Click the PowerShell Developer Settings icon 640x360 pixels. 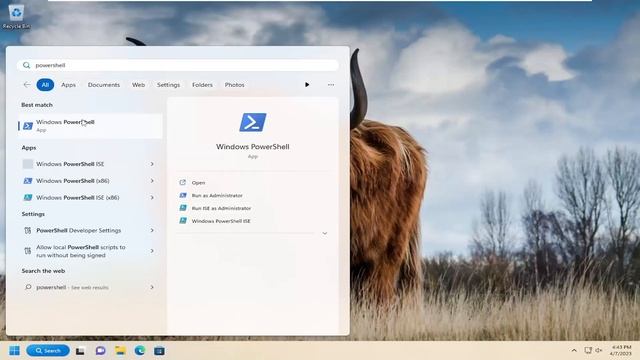[28, 231]
